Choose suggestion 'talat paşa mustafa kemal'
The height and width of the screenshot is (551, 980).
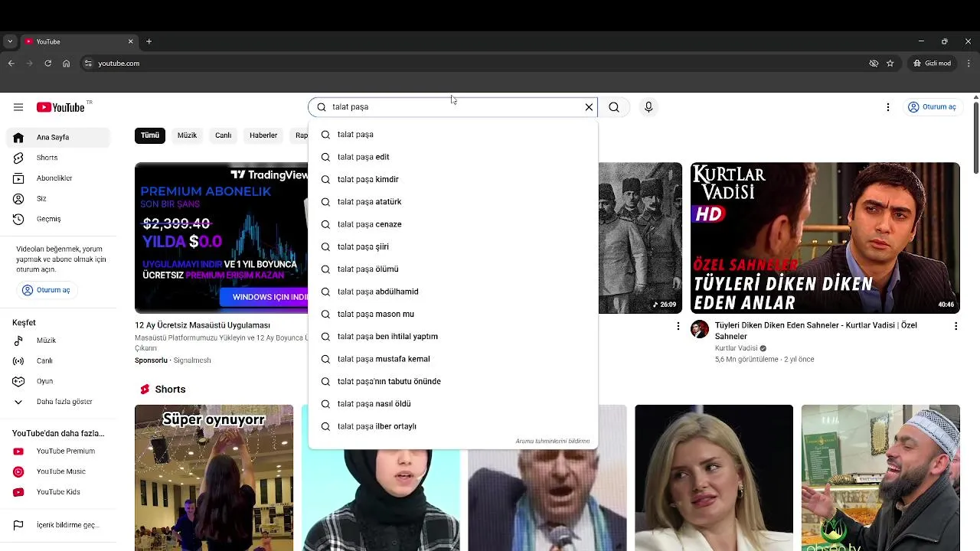tap(452, 359)
